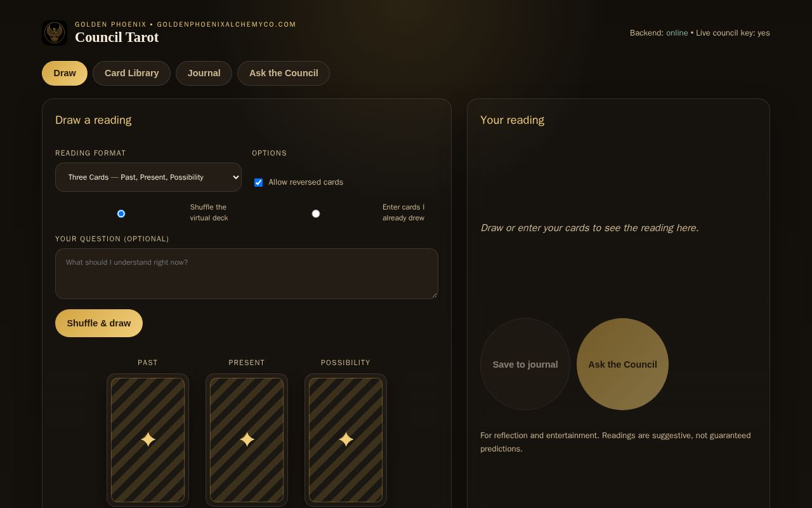Screen dimensions: 812x508
Task: Open the Journal tab
Action: point(204,73)
